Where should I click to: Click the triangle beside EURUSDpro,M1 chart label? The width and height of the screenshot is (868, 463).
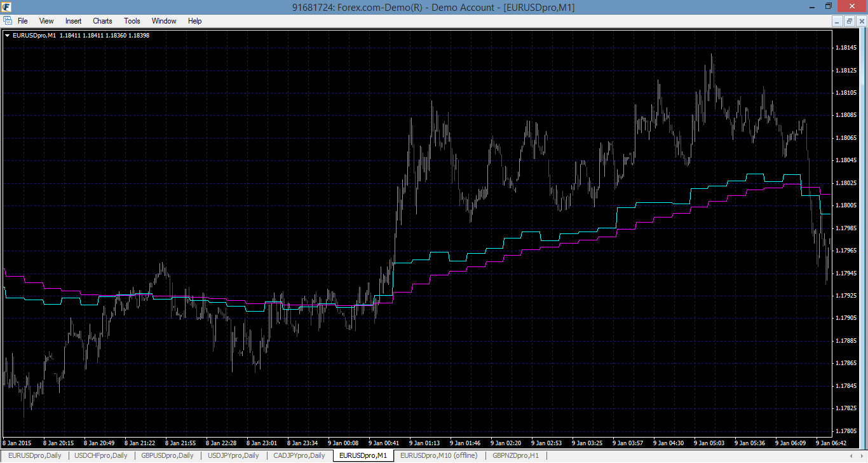click(7, 36)
